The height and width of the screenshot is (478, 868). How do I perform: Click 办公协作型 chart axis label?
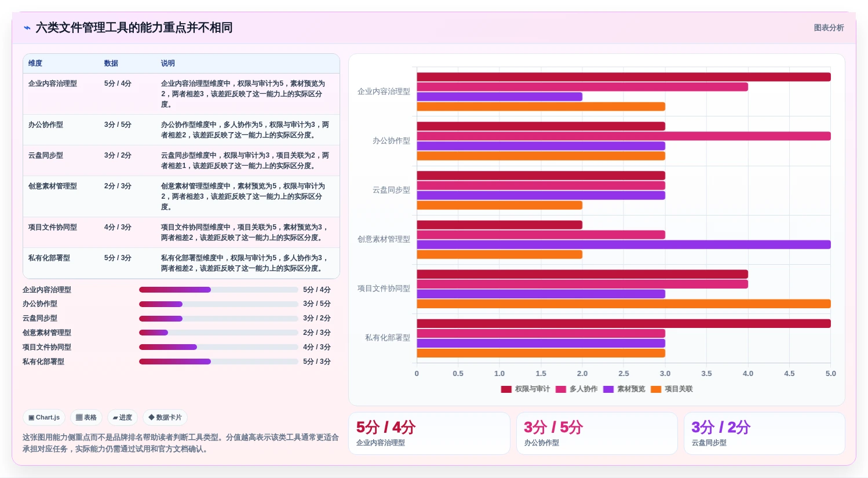(391, 141)
